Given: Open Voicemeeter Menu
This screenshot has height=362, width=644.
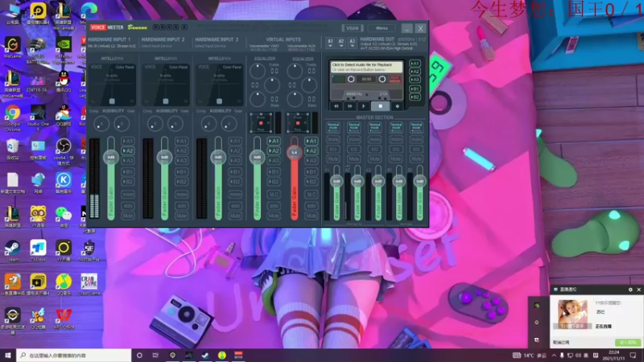Looking at the screenshot, I should click(382, 28).
